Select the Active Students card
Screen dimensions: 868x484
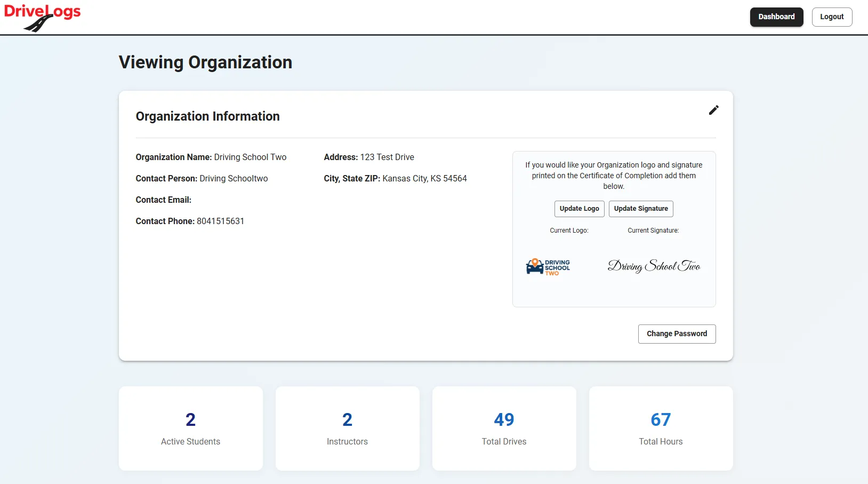(191, 429)
